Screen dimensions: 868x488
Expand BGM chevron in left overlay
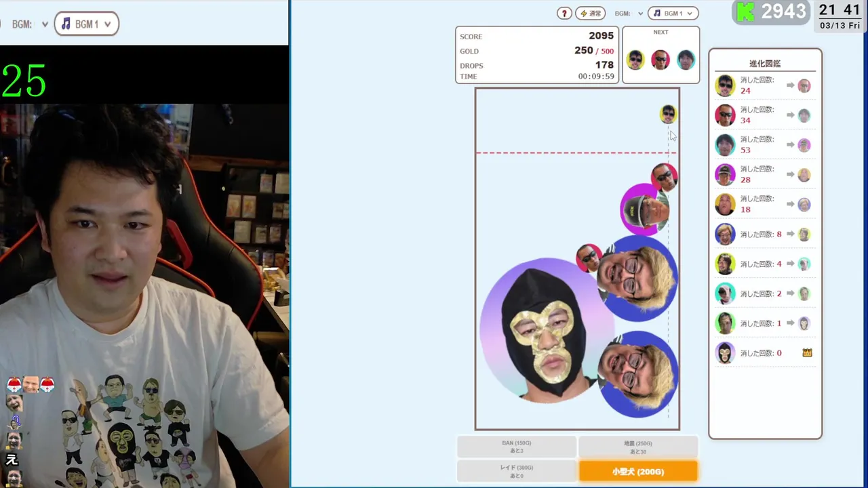(x=45, y=24)
